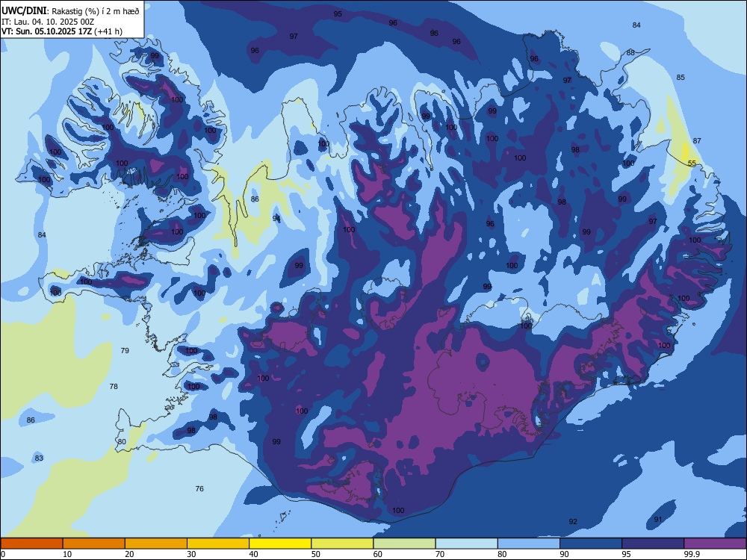Click the '83' value in the southwest sea
Screen dimensions: 747x560
point(39,458)
